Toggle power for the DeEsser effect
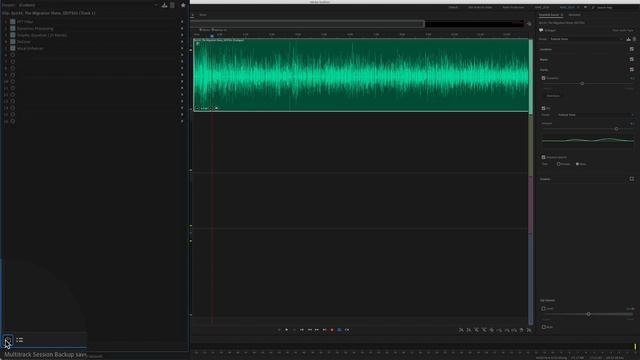The width and height of the screenshot is (640, 360). pos(13,41)
